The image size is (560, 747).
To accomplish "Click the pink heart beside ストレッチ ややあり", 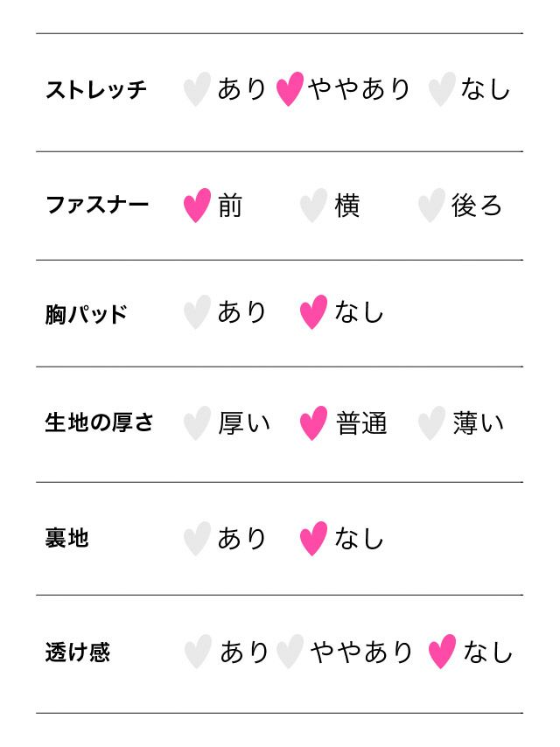I will [x=290, y=89].
